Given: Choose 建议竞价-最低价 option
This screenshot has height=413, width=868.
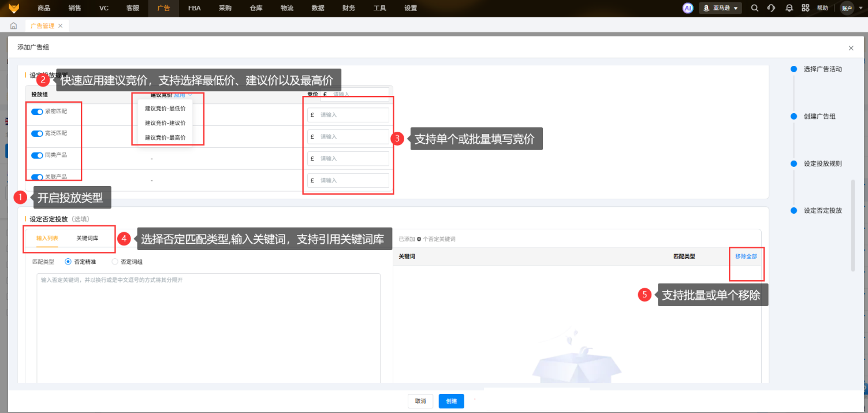Looking at the screenshot, I should pyautogui.click(x=165, y=109).
